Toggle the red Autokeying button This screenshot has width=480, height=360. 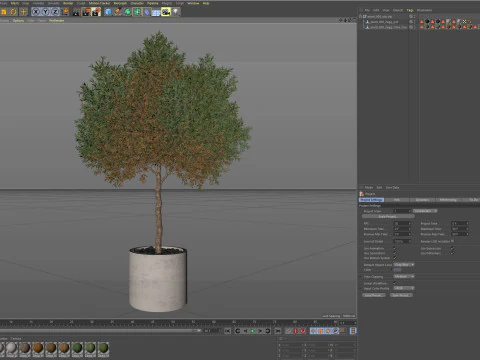[303, 331]
